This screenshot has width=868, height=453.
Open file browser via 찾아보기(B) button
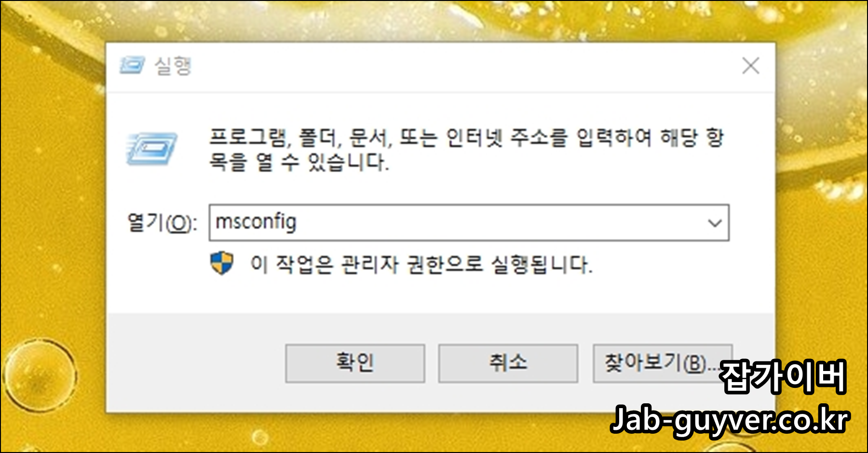pyautogui.click(x=663, y=363)
